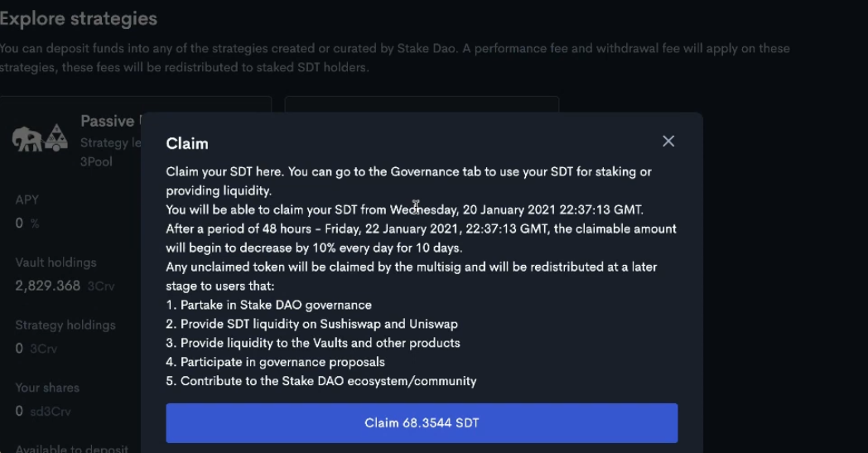Click the pyramid 3Pool icon
868x453 pixels.
[56, 138]
